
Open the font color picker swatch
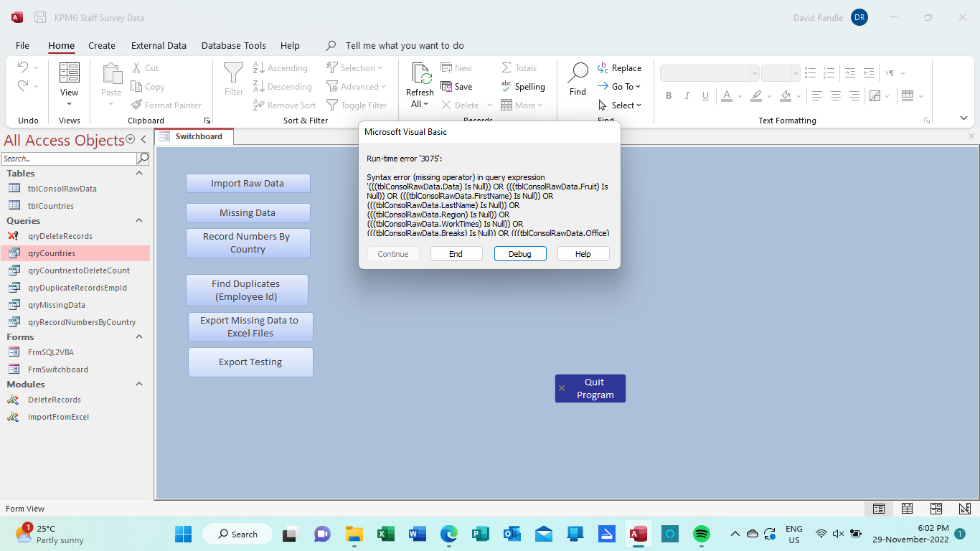[727, 96]
